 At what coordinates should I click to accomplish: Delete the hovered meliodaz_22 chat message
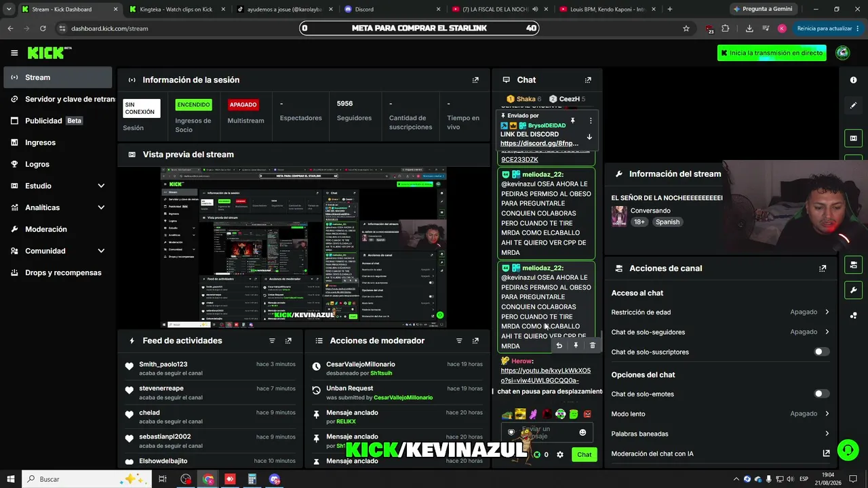592,346
